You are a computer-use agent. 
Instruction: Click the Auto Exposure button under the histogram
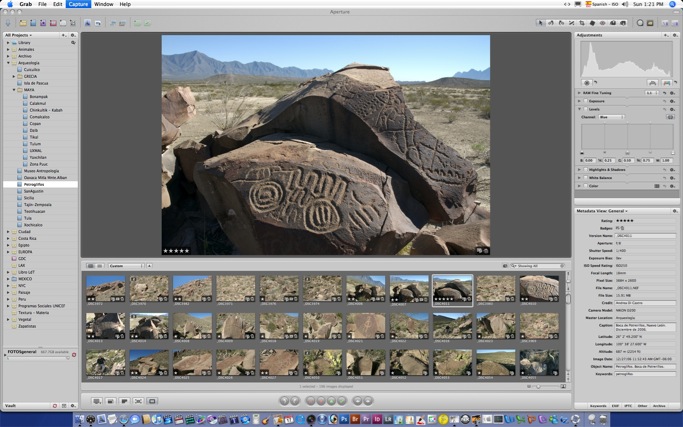click(587, 83)
